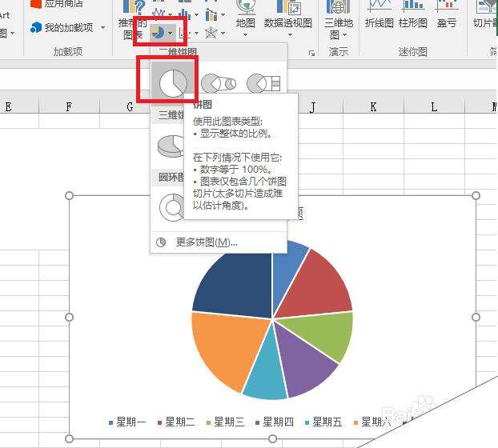The height and width of the screenshot is (448, 498).
Task: Open the charts group dialog launcher
Action: (311, 54)
